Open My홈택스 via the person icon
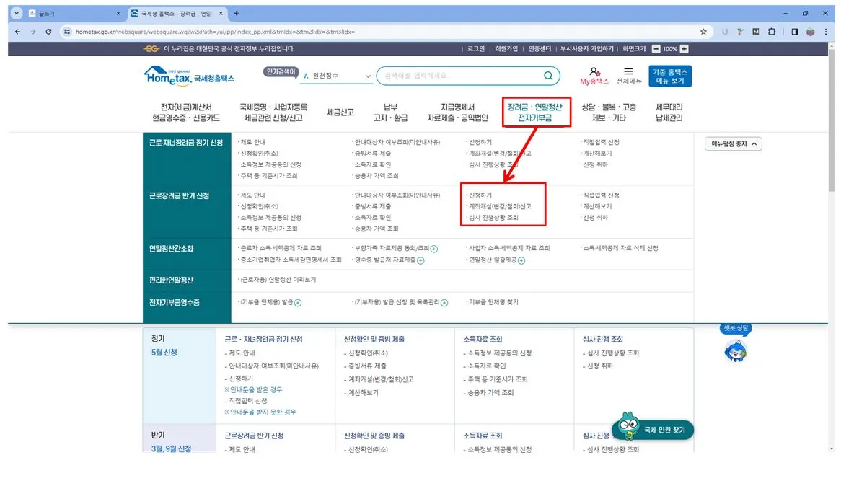The height and width of the screenshot is (504, 841). (593, 72)
